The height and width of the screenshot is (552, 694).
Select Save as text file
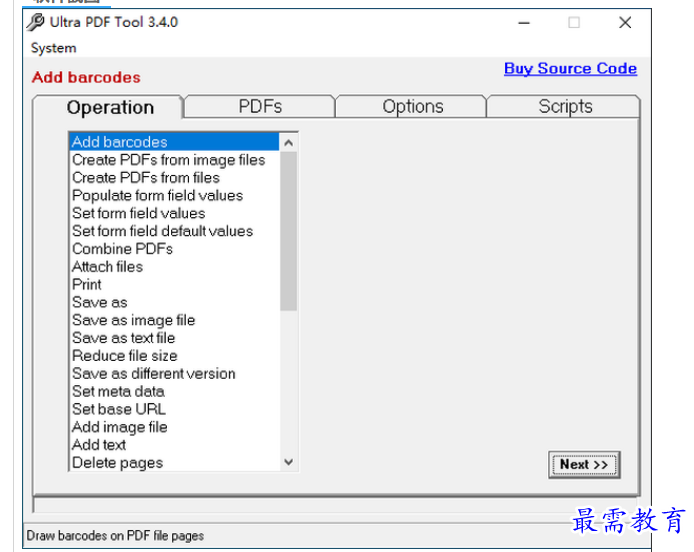click(x=174, y=338)
